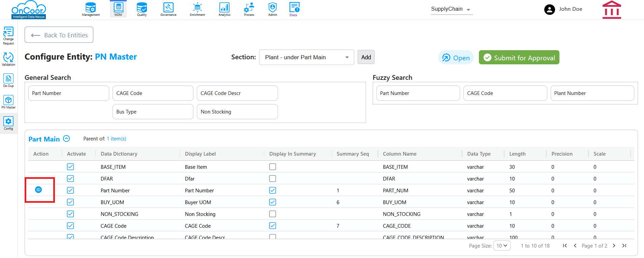Screen dimensions: 644x258
Task: Open the Enrichment module icon
Action: [197, 9]
